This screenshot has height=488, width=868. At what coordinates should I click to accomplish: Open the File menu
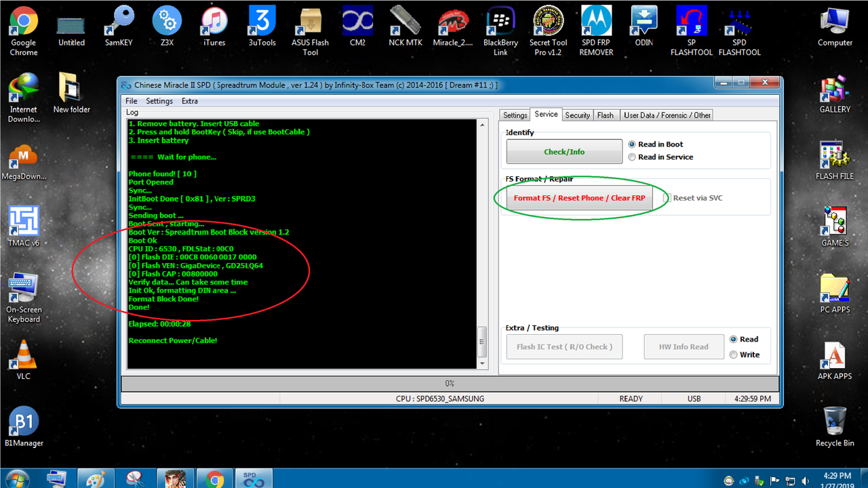[132, 101]
